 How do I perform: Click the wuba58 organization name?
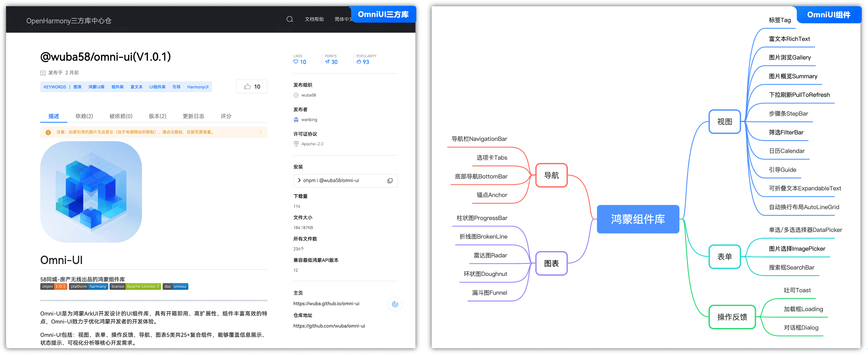click(308, 95)
